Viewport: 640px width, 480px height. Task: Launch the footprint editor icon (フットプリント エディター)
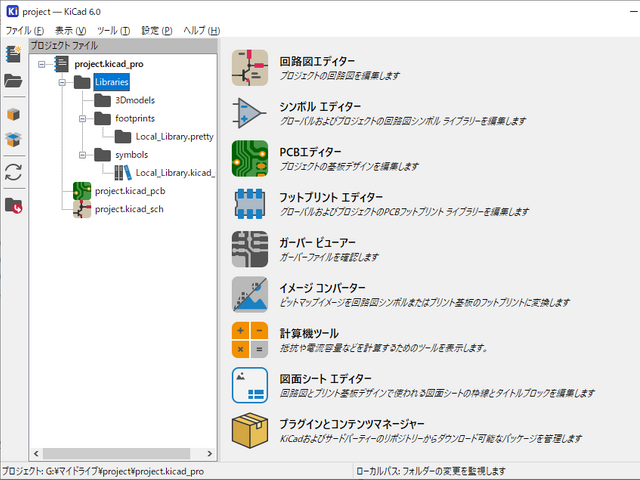[x=250, y=204]
